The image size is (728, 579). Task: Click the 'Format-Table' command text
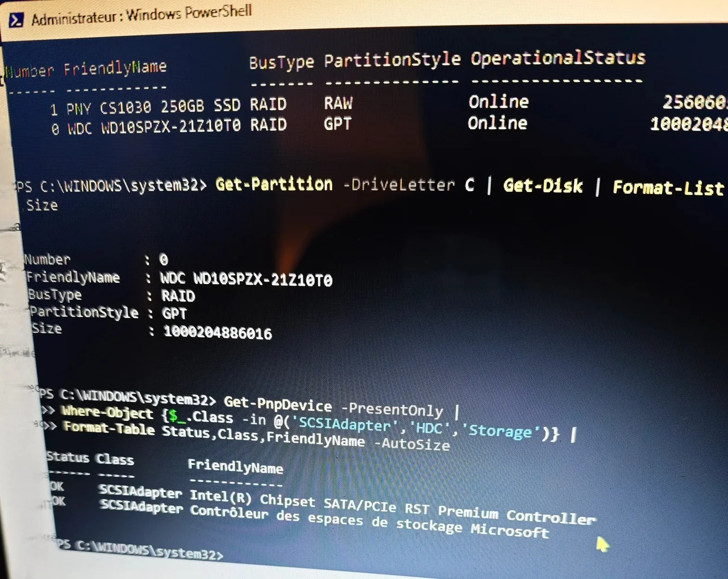click(x=109, y=428)
